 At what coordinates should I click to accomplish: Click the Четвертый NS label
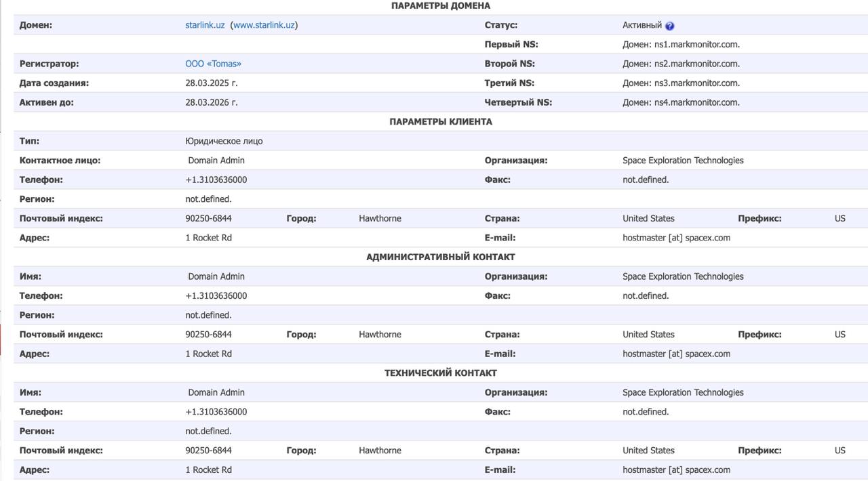(518, 102)
